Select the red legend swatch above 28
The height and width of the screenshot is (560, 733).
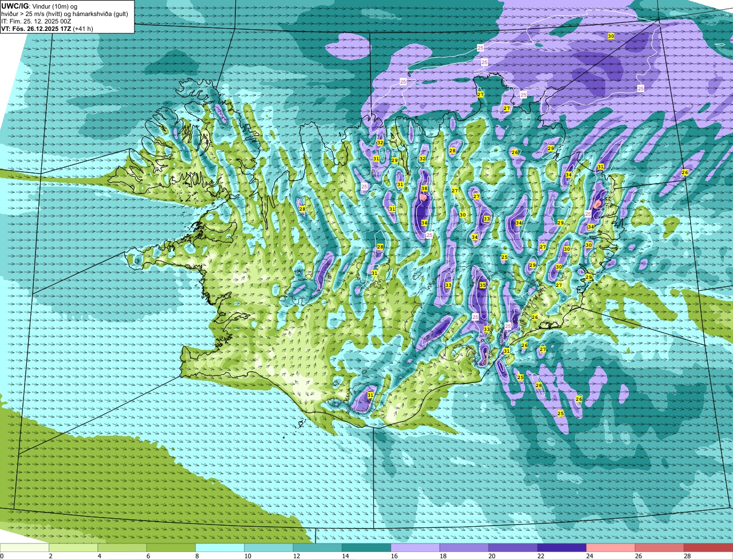[x=708, y=548]
